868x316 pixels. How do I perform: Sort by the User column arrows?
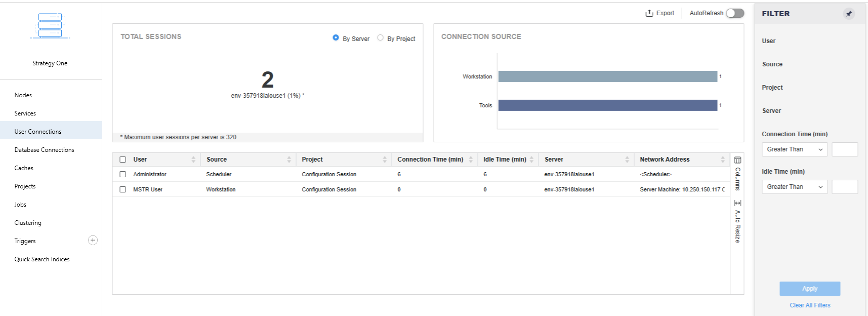click(193, 160)
